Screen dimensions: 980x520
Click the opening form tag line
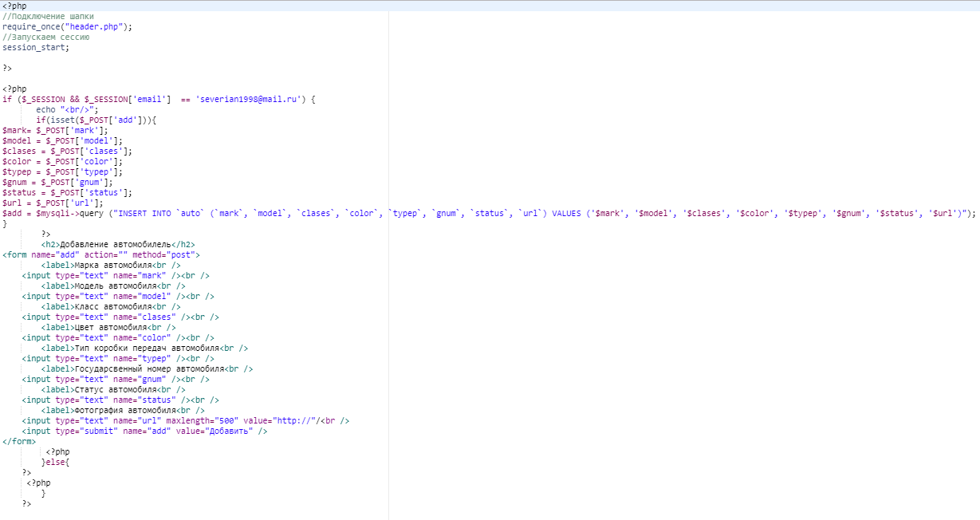pos(100,254)
